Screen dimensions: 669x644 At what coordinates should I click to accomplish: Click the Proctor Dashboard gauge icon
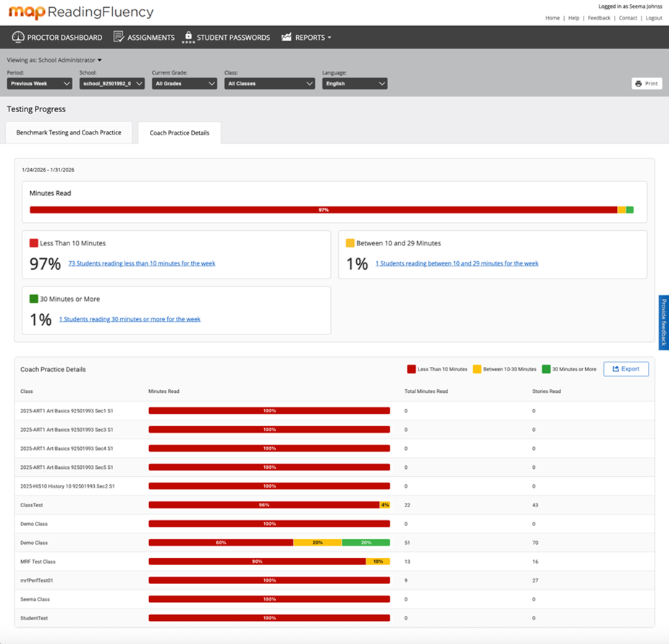[18, 37]
